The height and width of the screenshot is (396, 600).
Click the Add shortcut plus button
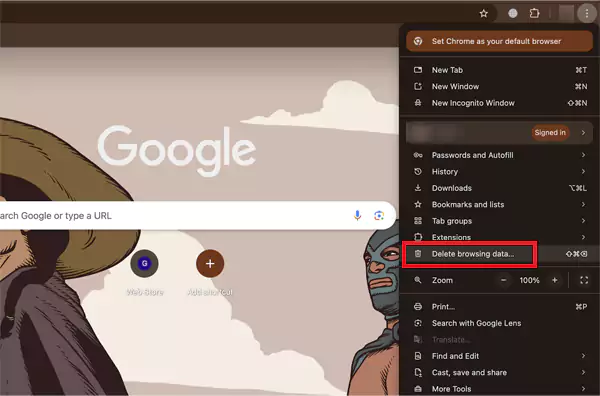tap(210, 264)
